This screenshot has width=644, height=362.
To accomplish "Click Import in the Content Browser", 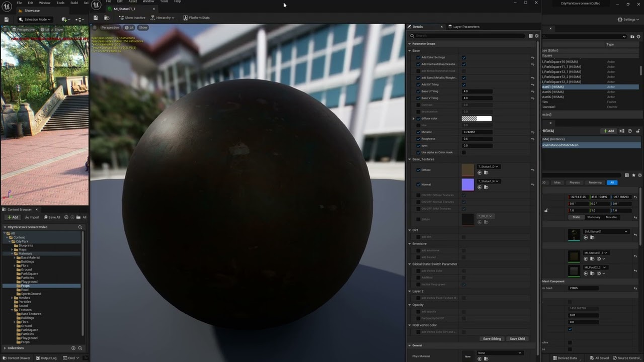I will pos(32,217).
